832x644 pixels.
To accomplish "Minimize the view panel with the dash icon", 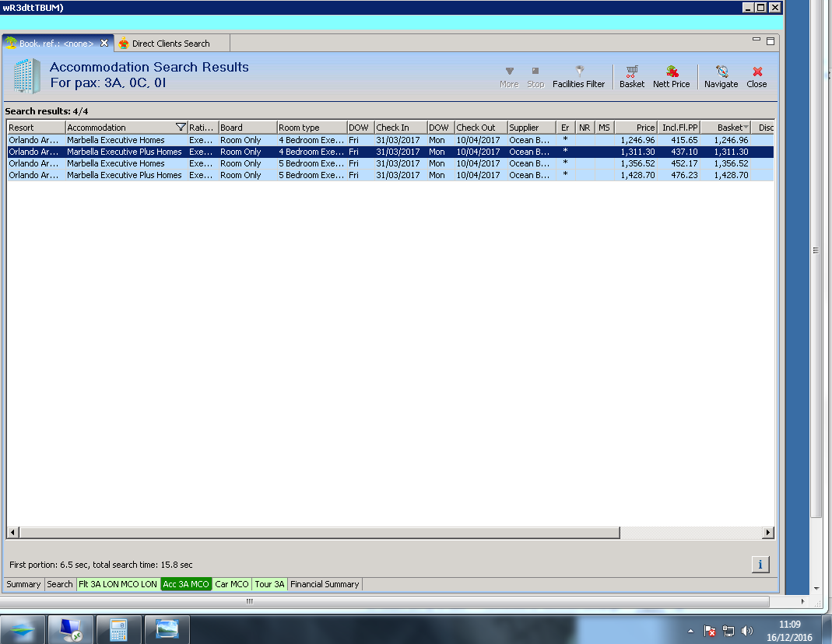I will click(757, 40).
